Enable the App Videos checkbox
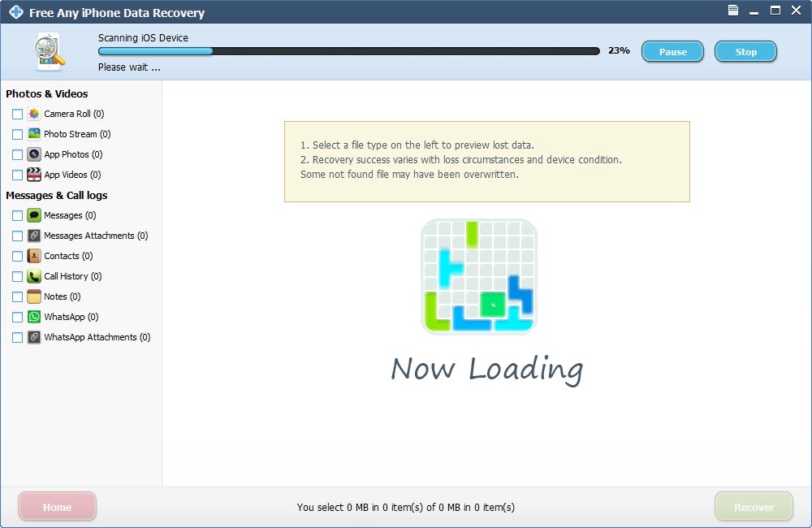Image resolution: width=812 pixels, height=528 pixels. [x=18, y=175]
